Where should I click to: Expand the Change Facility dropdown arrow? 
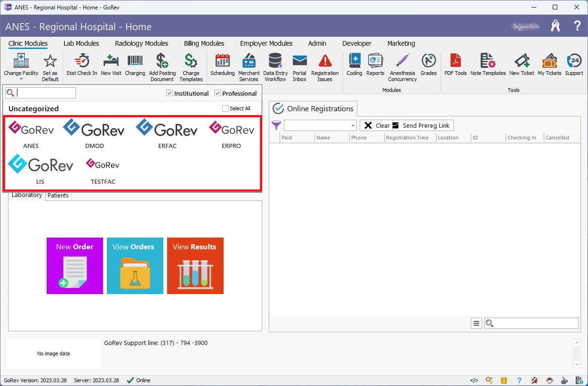[21, 79]
